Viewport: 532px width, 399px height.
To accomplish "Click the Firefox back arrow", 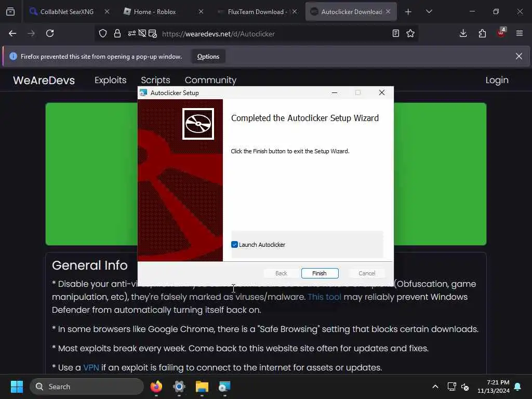I will pos(12,33).
